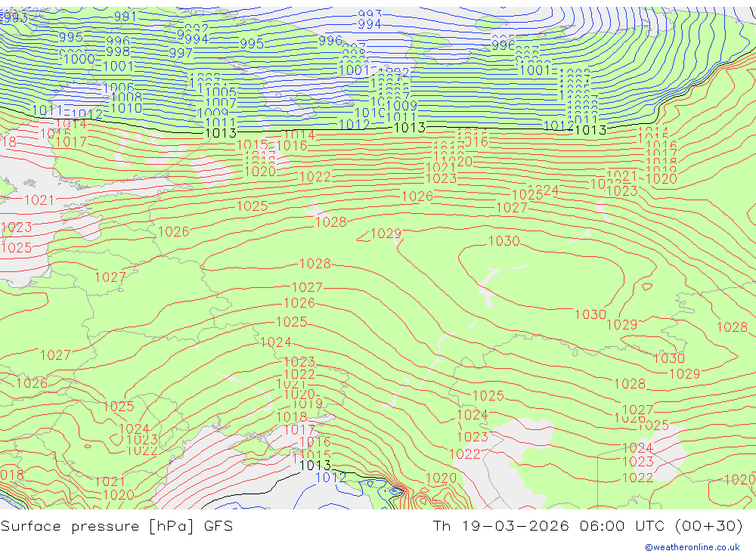
Task: Open the weatheronline.co.uk copyright link
Action: [692, 547]
